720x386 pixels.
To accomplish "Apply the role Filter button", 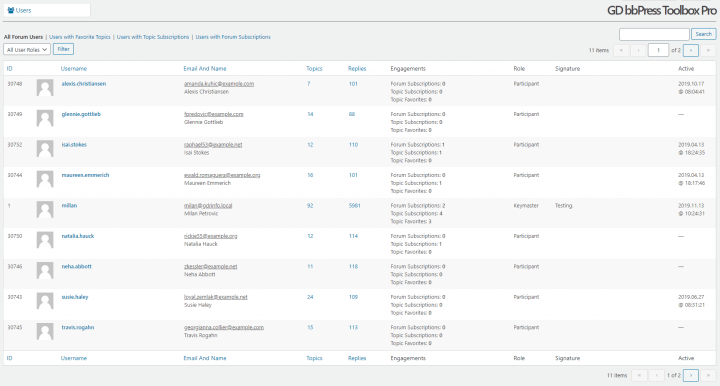I will pos(63,49).
